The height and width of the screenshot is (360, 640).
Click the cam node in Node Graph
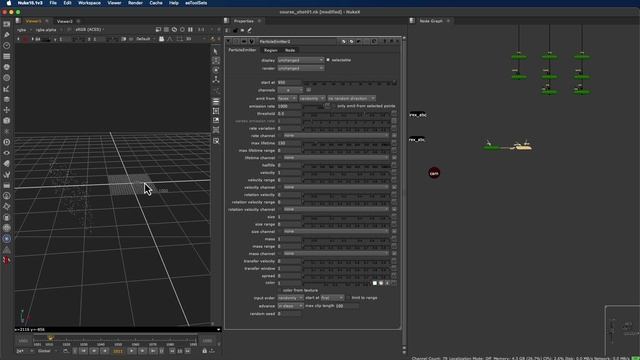tap(434, 173)
